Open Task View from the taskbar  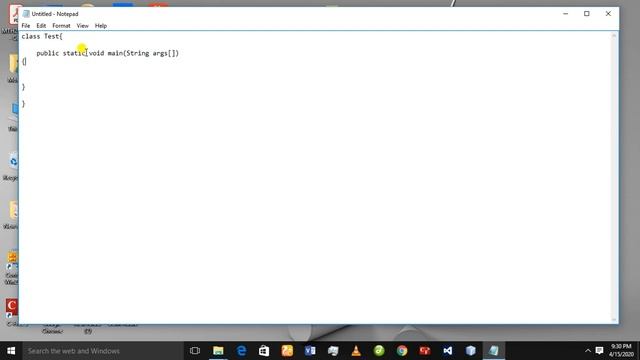[195, 351]
